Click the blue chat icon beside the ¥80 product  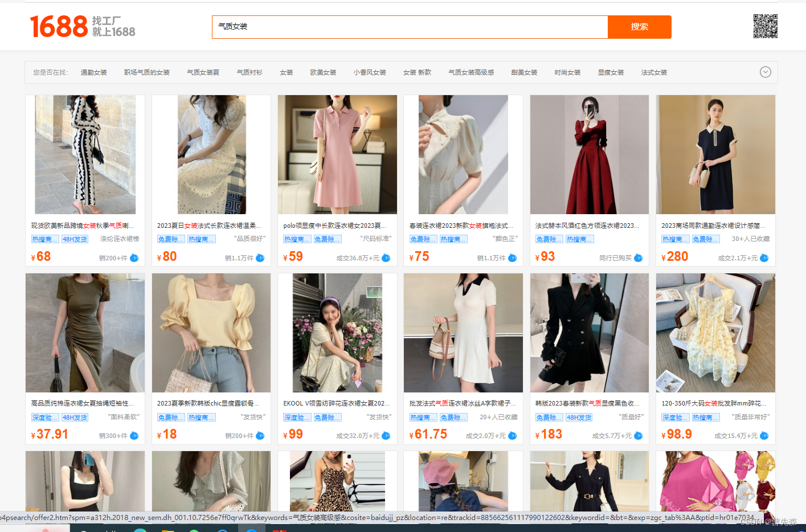[260, 258]
